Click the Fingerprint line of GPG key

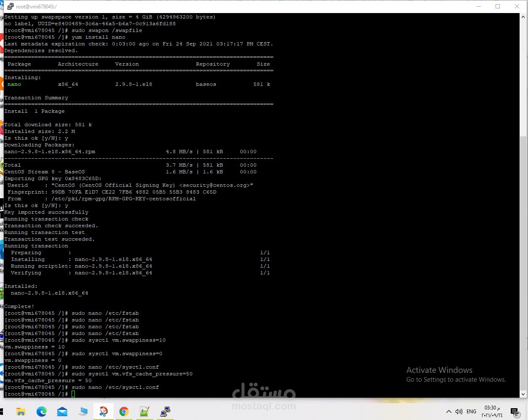point(112,192)
